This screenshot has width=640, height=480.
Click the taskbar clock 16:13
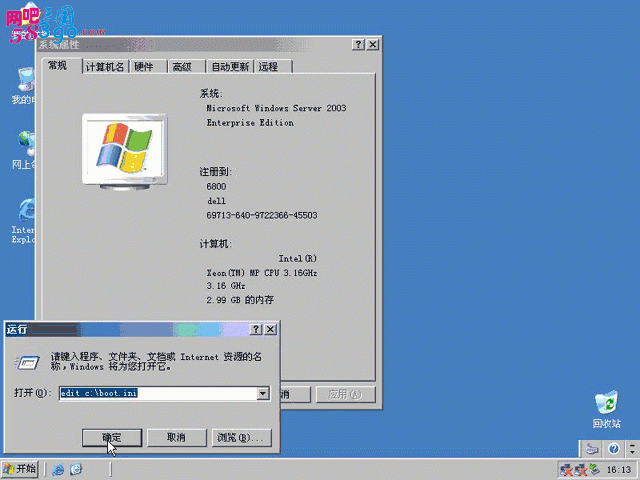point(619,470)
